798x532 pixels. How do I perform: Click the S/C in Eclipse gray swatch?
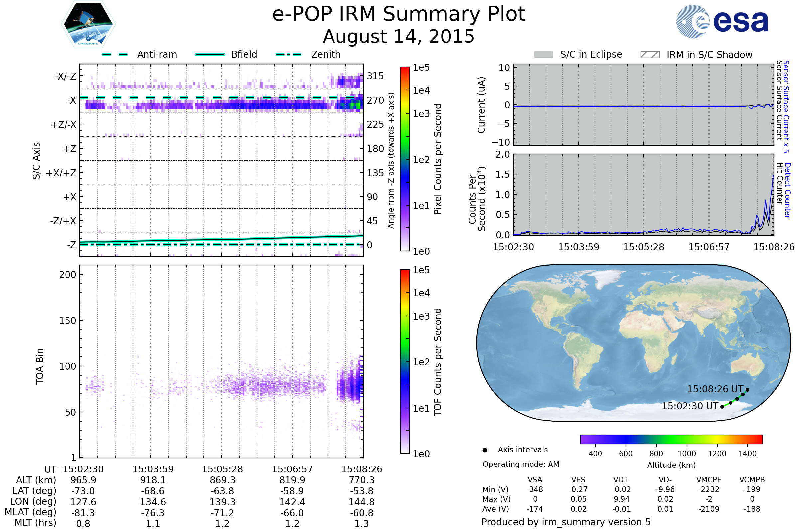[544, 55]
